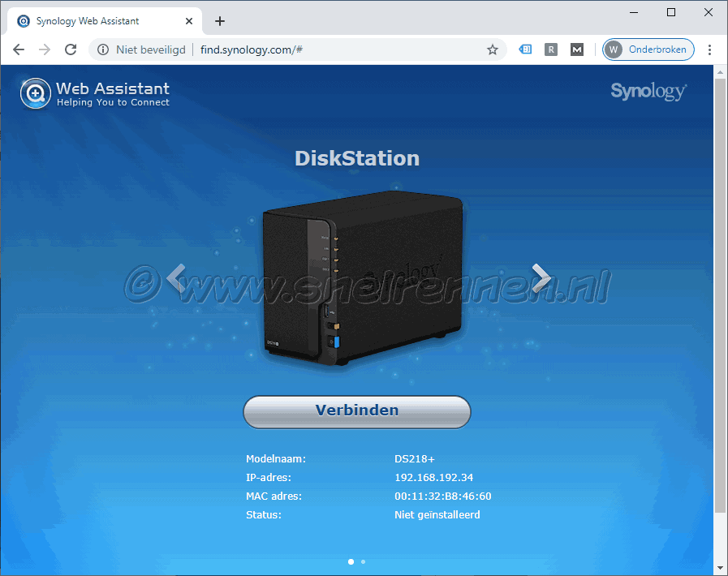Screen dimensions: 728x576
Task: Open the M extension icon
Action: (x=577, y=49)
